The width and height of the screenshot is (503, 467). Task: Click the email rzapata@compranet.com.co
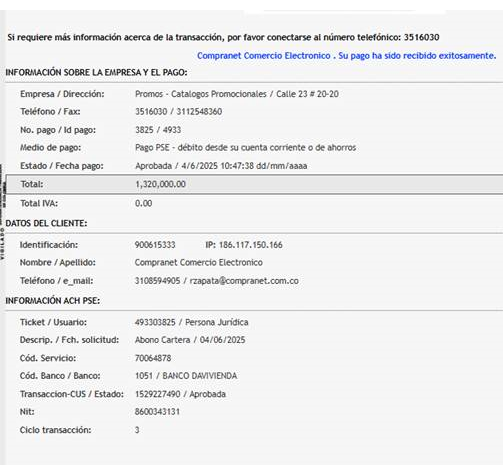pyautogui.click(x=244, y=281)
